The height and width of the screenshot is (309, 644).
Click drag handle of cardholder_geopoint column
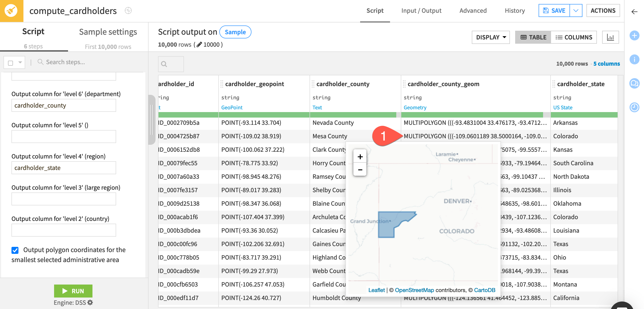click(222, 84)
